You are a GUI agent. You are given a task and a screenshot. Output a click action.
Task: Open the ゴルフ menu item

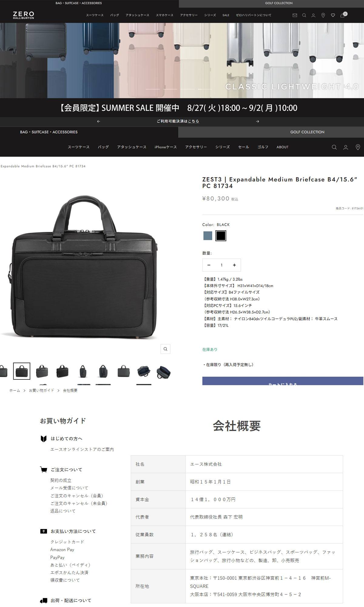point(263,147)
